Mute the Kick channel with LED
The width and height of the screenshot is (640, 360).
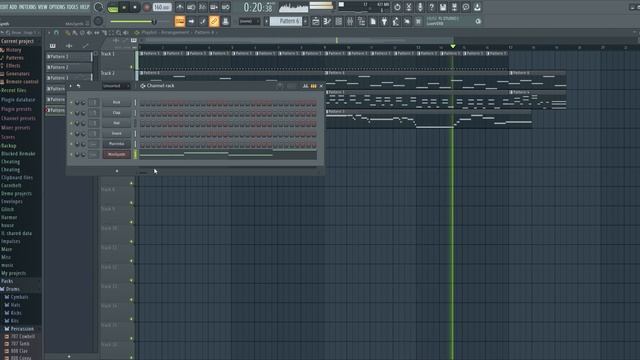pos(71,102)
